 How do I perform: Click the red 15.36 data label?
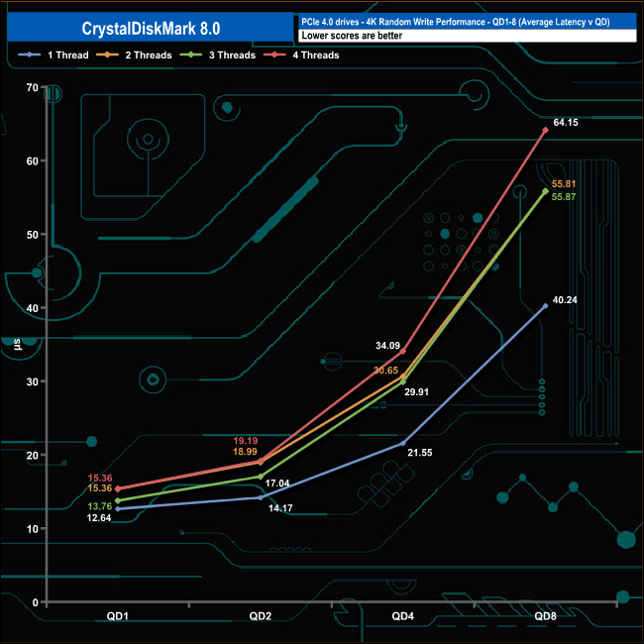(100, 479)
